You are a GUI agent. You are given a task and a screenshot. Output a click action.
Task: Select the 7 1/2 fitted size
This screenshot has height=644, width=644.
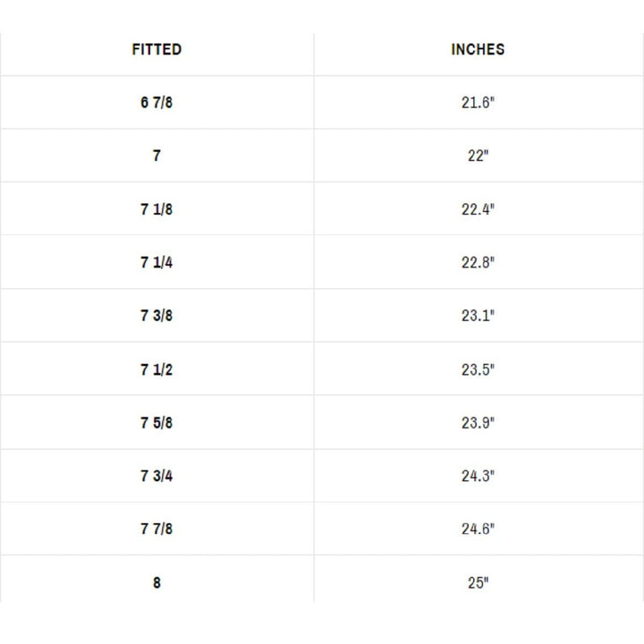click(157, 369)
